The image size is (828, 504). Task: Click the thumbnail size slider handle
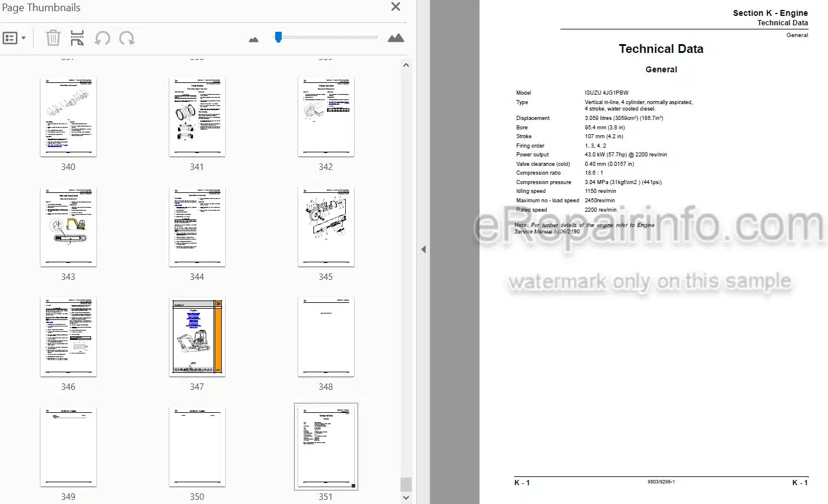[278, 37]
